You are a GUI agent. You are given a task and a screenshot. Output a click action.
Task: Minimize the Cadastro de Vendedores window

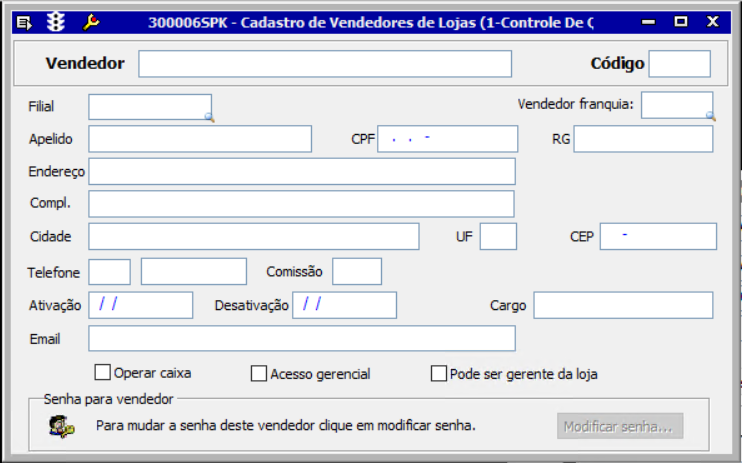648,22
